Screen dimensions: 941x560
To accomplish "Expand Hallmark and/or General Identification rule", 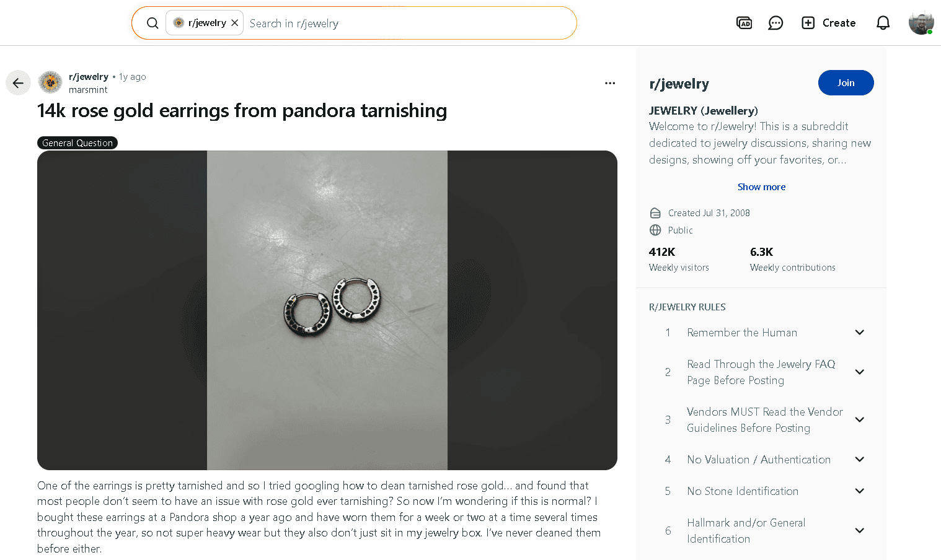I will pos(859,531).
